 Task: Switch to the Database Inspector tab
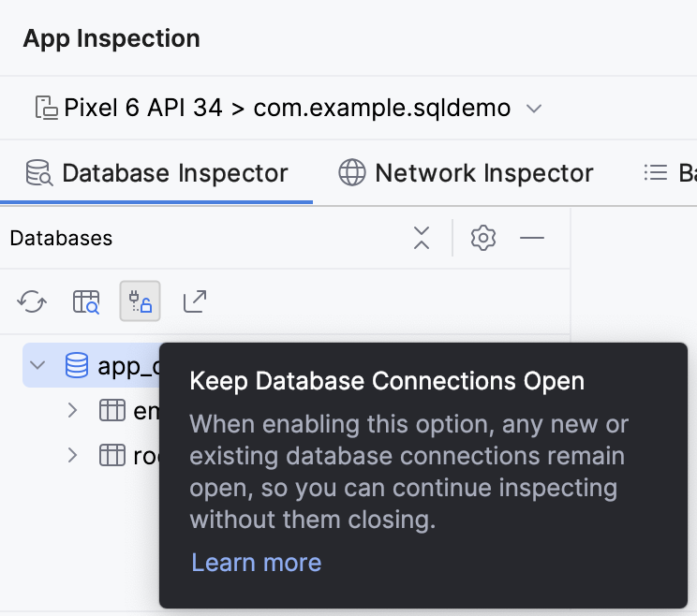(x=156, y=173)
